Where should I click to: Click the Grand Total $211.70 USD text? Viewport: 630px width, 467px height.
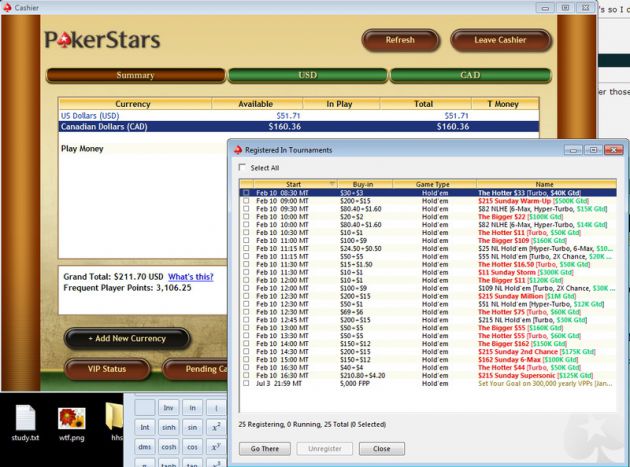pyautogui.click(x=113, y=277)
